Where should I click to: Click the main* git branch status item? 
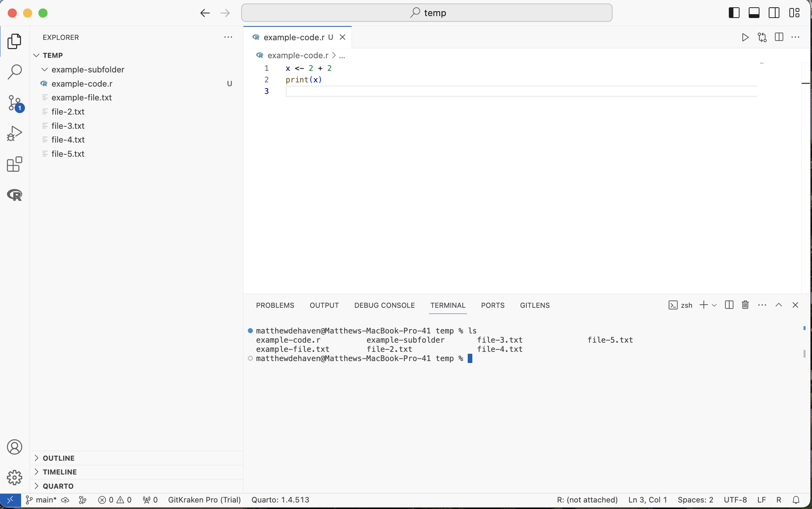click(x=41, y=500)
